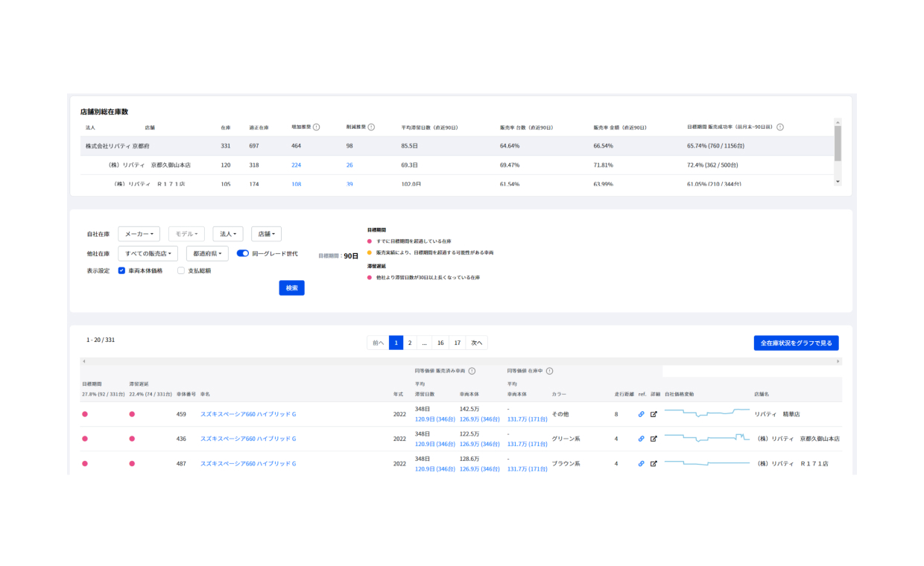Click the 全在庫状況をグラフで見る button

(797, 343)
